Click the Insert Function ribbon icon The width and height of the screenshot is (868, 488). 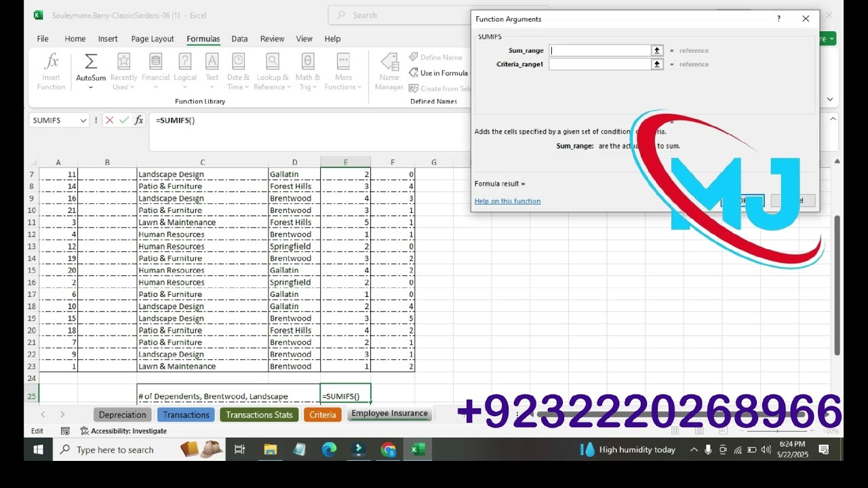coord(52,71)
